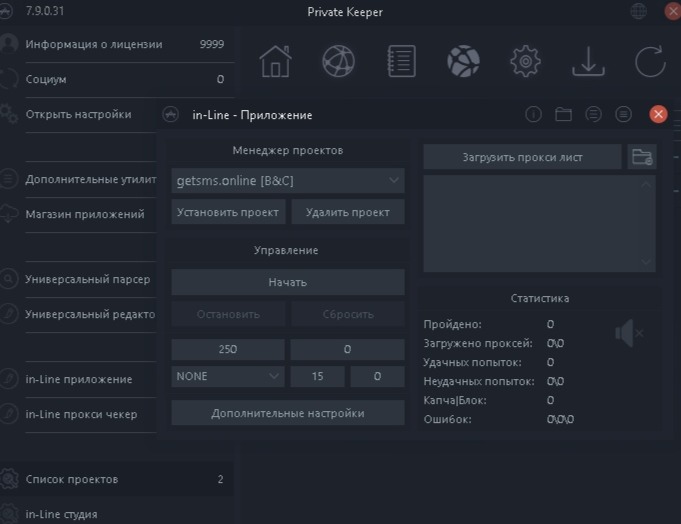Click the gear settings icon in toolbar
The image size is (681, 524).
[x=525, y=61]
